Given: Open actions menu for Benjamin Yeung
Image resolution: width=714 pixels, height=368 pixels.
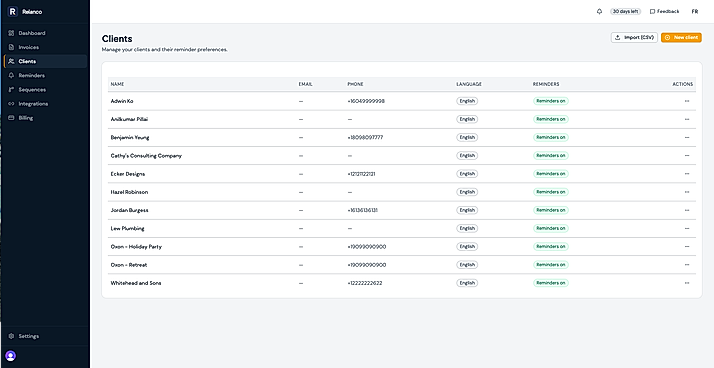Looking at the screenshot, I should pos(687,138).
